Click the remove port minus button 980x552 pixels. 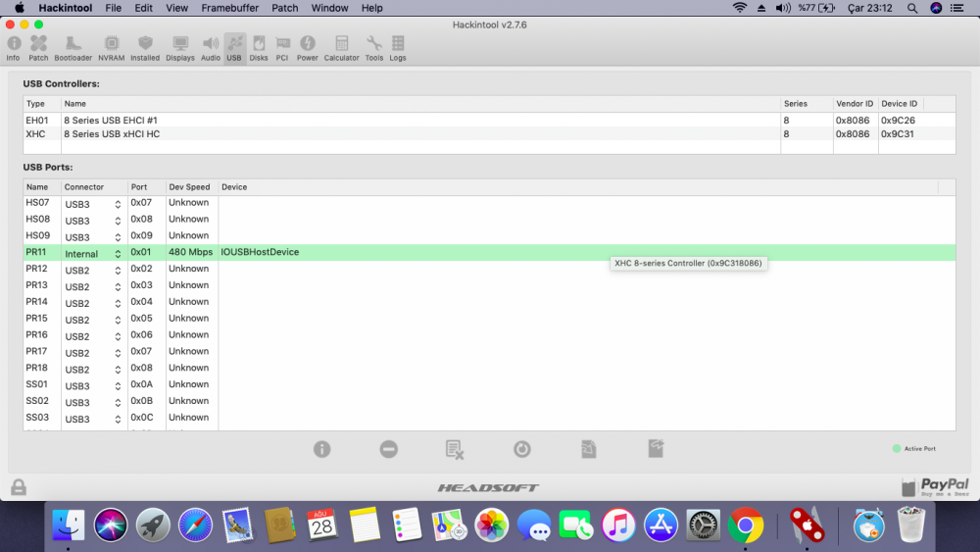point(389,449)
